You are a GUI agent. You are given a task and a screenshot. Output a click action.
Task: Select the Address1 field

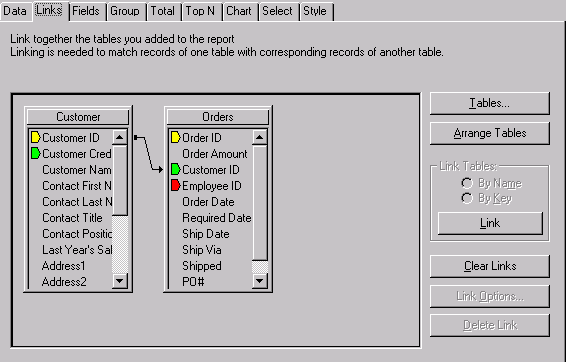coord(64,266)
